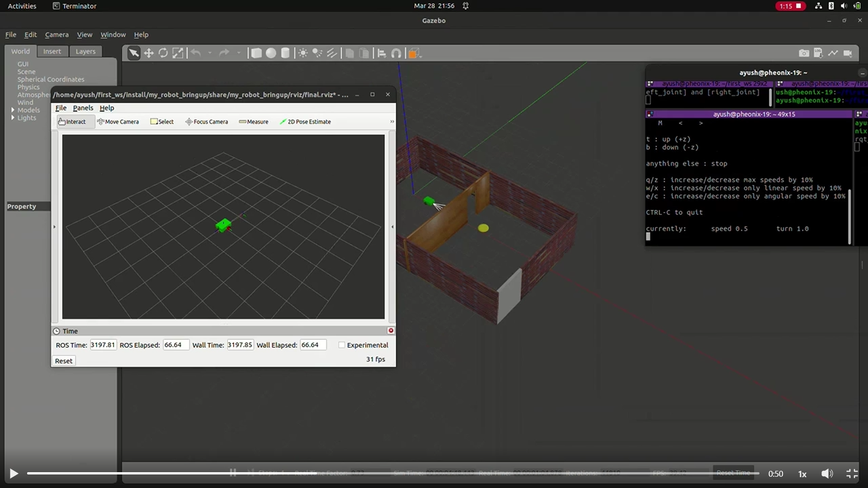Enable the snap magnet tool

(x=396, y=53)
